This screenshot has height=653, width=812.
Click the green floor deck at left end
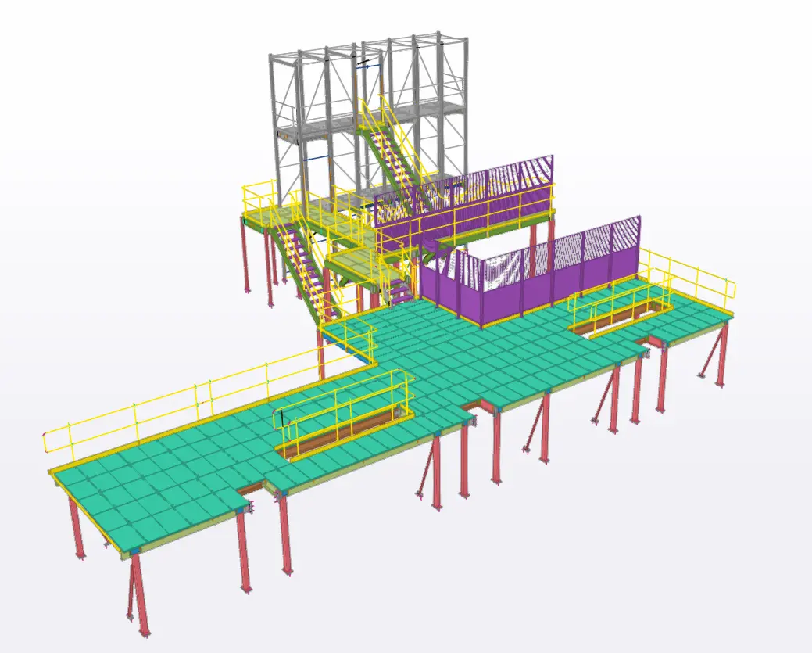pyautogui.click(x=141, y=501)
